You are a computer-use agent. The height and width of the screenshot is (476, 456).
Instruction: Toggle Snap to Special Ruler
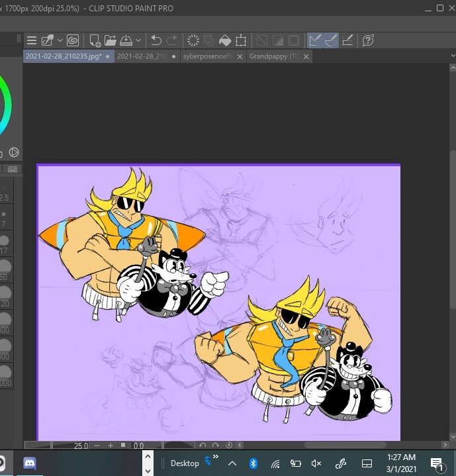click(x=331, y=40)
